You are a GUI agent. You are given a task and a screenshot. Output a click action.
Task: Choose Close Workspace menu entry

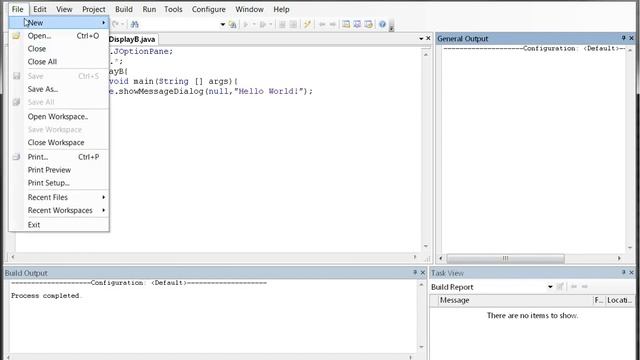click(59, 142)
